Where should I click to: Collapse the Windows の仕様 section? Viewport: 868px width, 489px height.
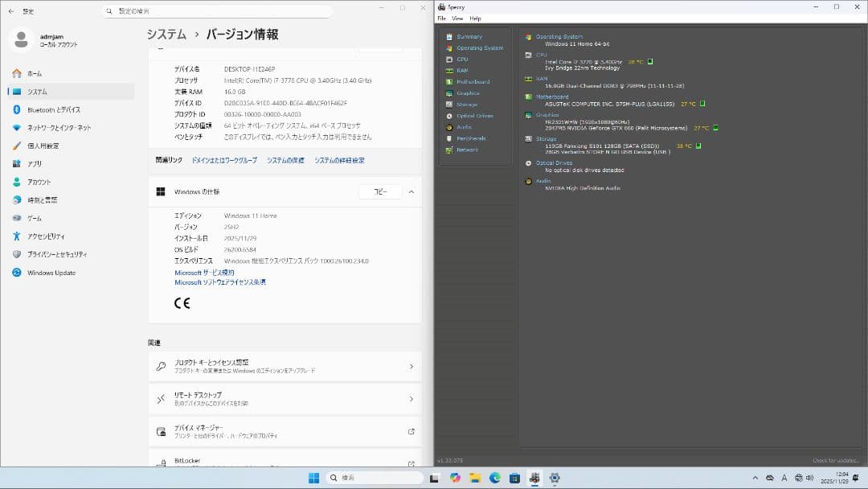[x=411, y=191]
